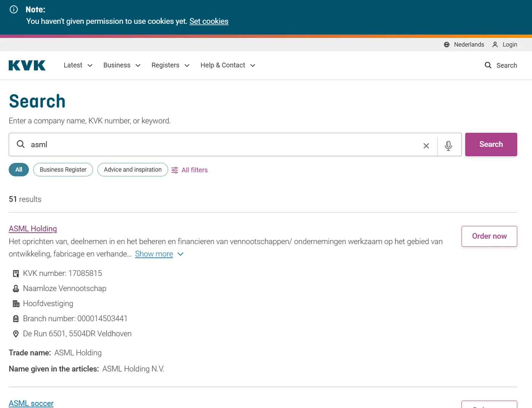Click the Branch number icon
The width and height of the screenshot is (532, 408).
[x=16, y=319]
